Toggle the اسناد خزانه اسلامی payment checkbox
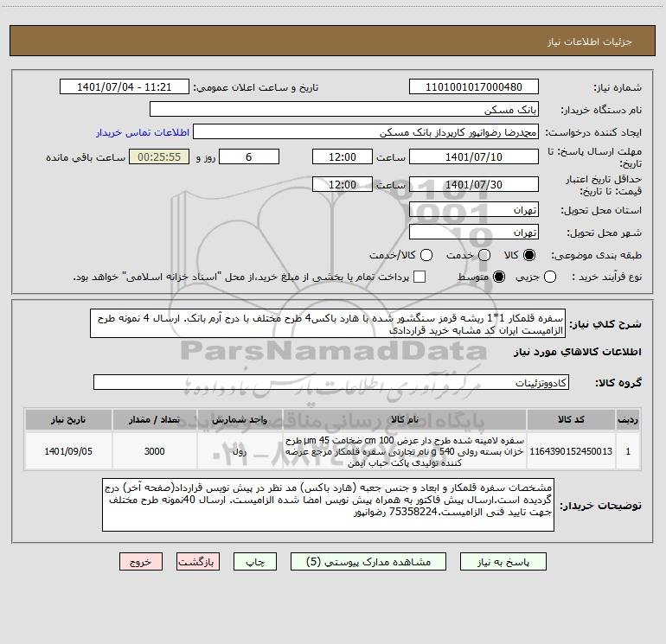The width and height of the screenshot is (666, 644). click(419, 277)
